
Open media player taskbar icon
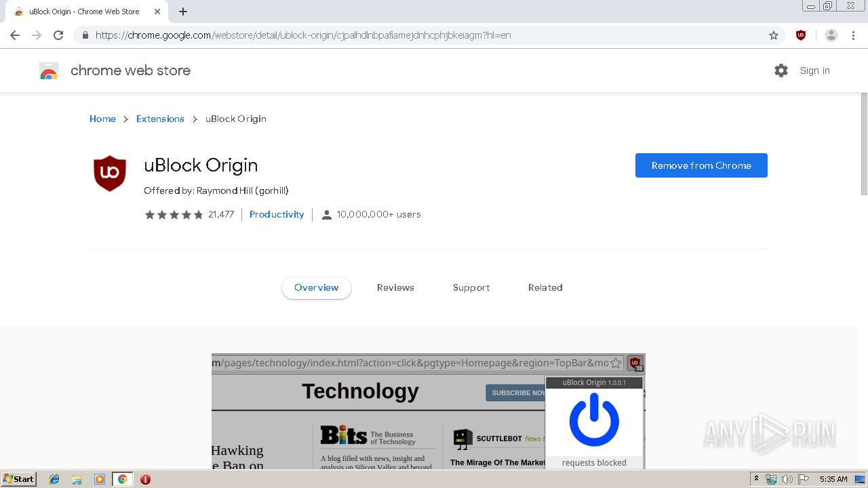point(99,479)
